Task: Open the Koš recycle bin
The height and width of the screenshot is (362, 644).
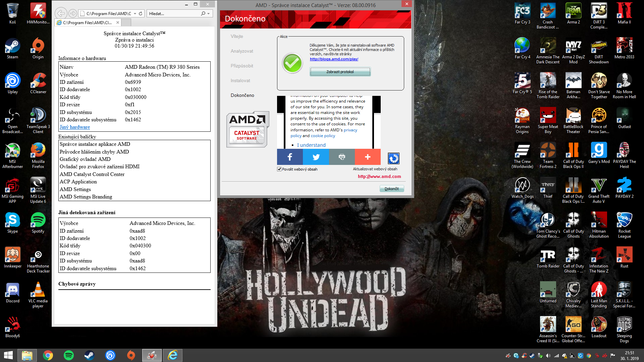Action: (x=12, y=14)
